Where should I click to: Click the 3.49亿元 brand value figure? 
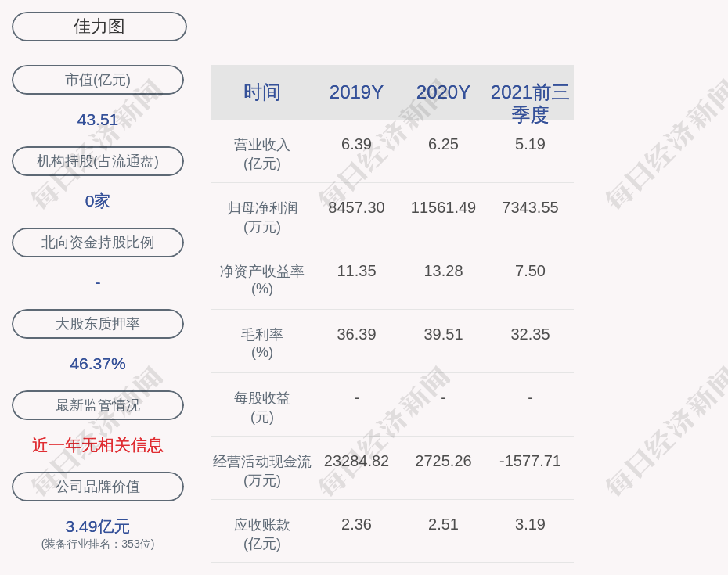point(98,526)
